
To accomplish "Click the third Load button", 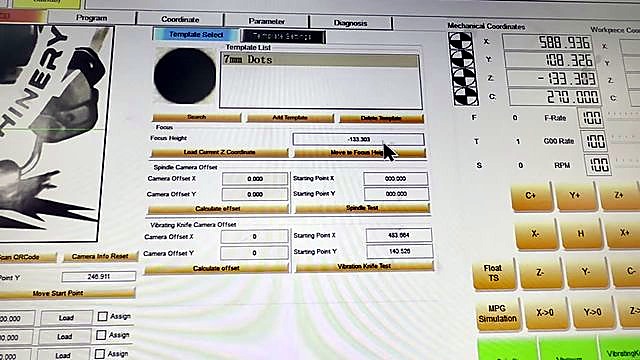I will (x=63, y=355).
